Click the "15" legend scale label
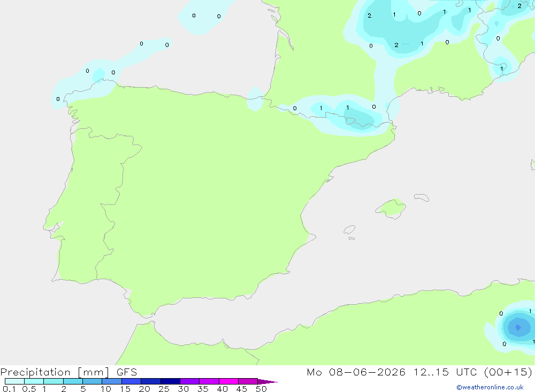535x392 pixels. point(125,389)
